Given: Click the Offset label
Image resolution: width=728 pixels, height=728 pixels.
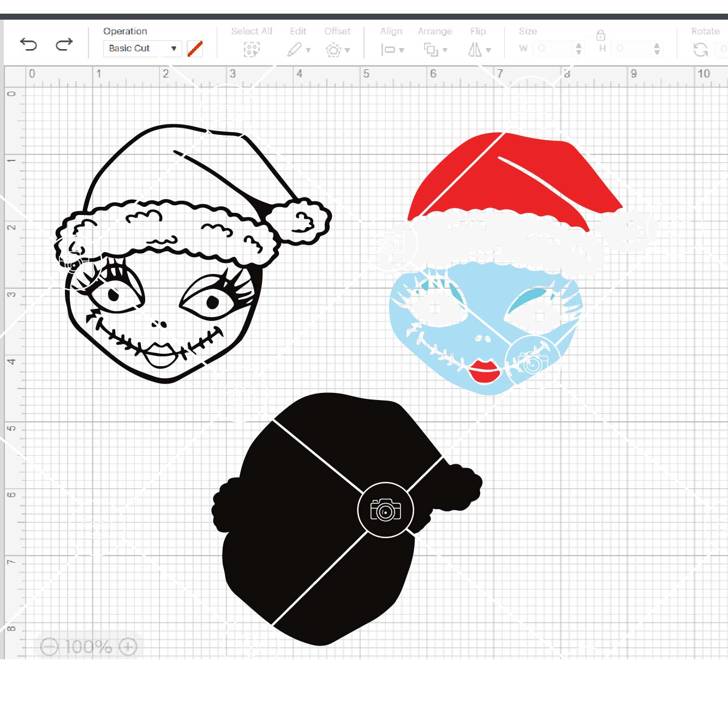Looking at the screenshot, I should click(337, 31).
